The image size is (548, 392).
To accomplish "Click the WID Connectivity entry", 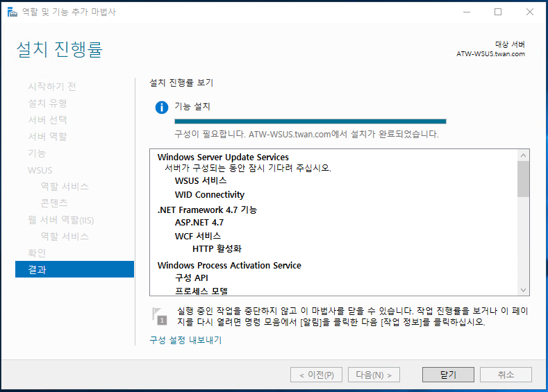I will (x=210, y=194).
